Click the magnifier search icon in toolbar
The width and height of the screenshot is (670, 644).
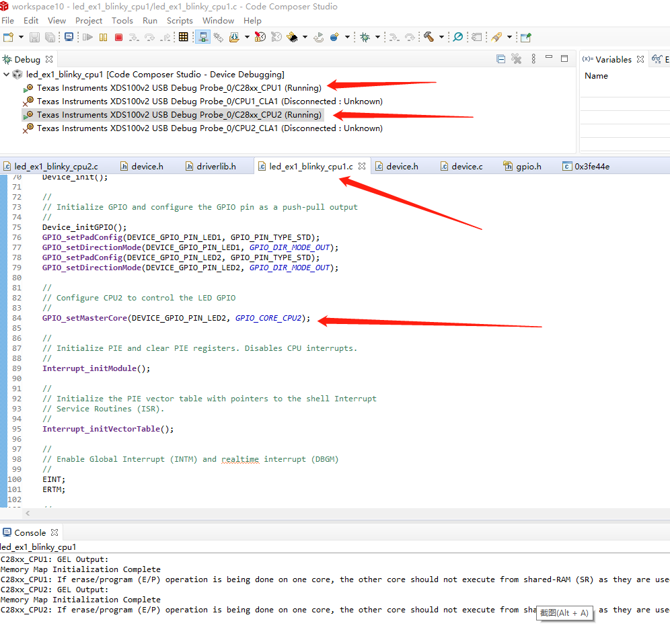click(458, 37)
